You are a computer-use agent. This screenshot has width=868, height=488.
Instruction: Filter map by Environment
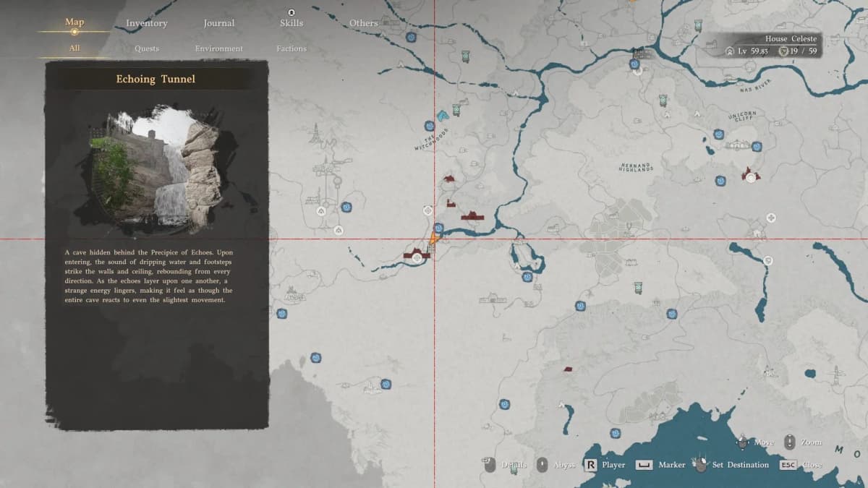click(x=218, y=48)
